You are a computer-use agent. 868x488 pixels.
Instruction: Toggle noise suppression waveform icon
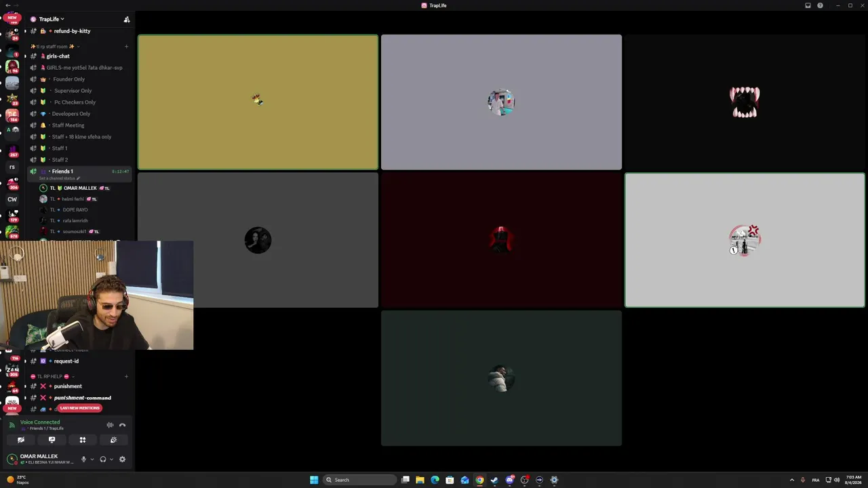(110, 425)
